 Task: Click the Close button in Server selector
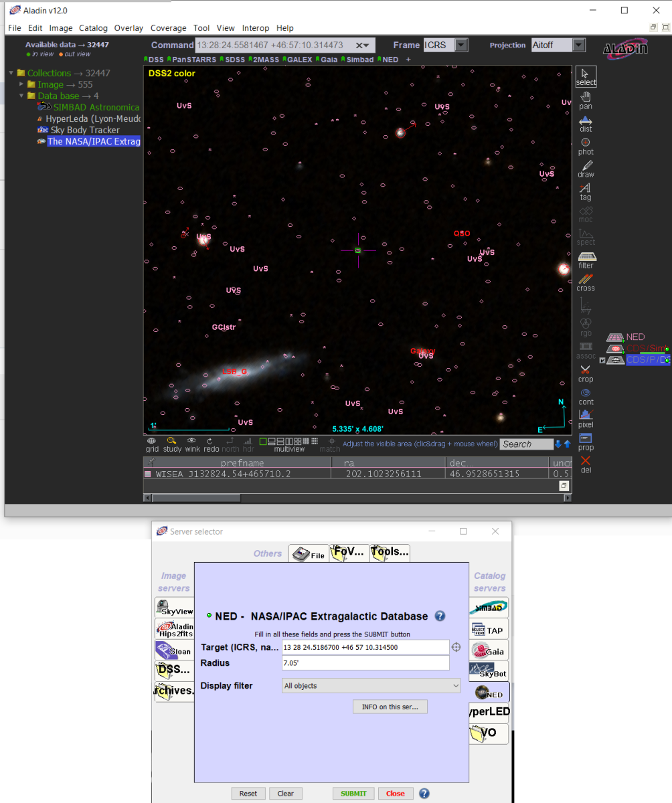tap(396, 794)
